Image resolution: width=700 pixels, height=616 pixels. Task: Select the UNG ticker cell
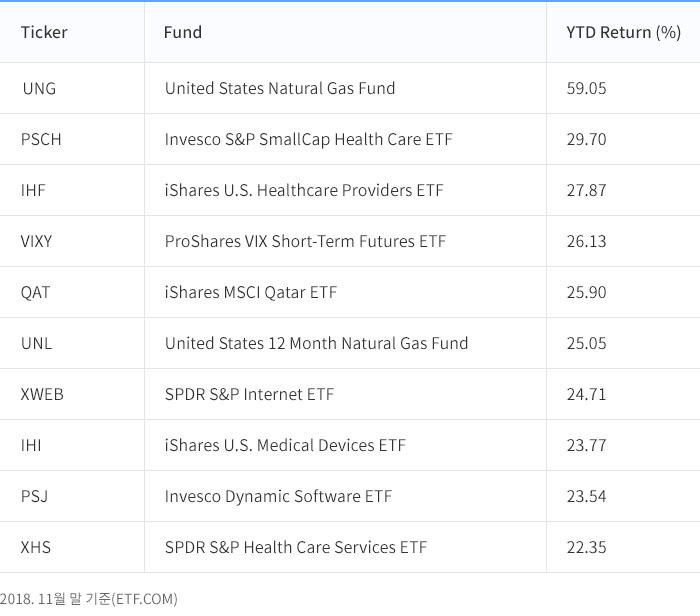(39, 88)
